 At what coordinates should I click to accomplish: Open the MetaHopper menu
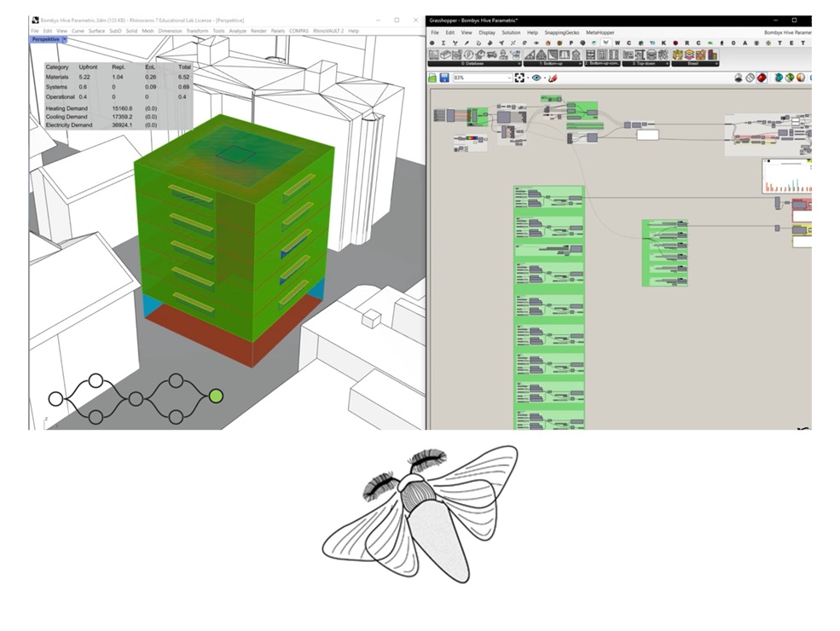(x=600, y=32)
